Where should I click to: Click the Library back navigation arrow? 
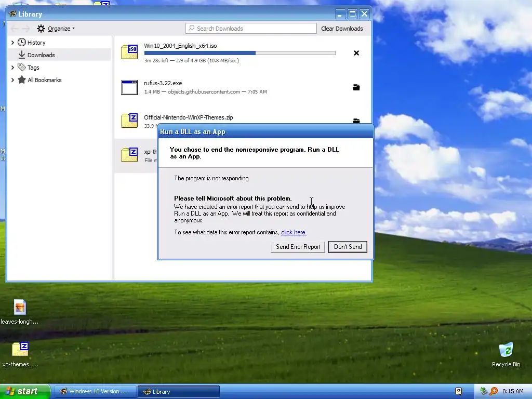point(15,29)
